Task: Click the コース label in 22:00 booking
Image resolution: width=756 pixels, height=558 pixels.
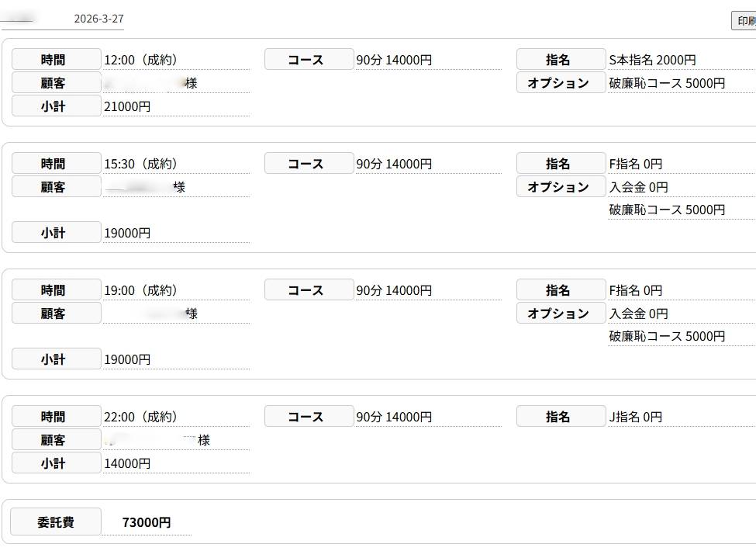Action: 309,417
